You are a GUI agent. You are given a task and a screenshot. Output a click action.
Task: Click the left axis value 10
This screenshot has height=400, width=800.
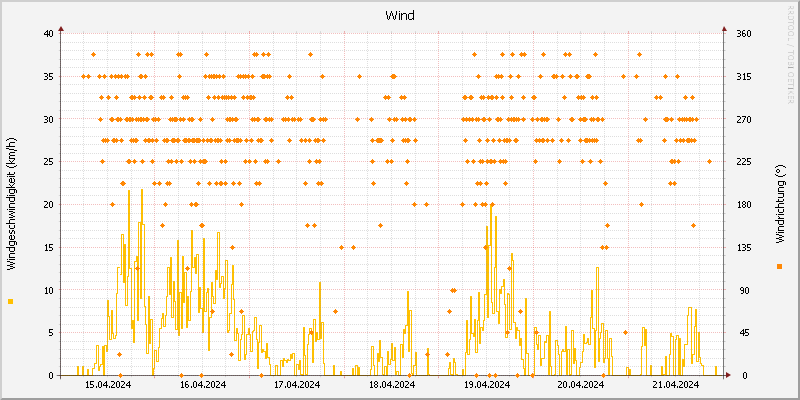pos(48,290)
